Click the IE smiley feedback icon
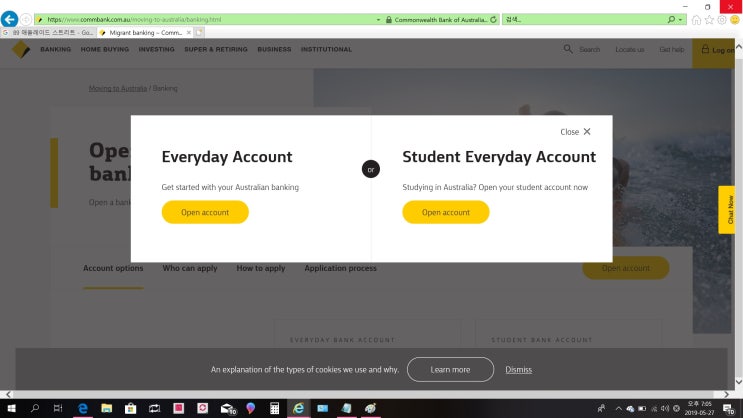 coord(735,19)
